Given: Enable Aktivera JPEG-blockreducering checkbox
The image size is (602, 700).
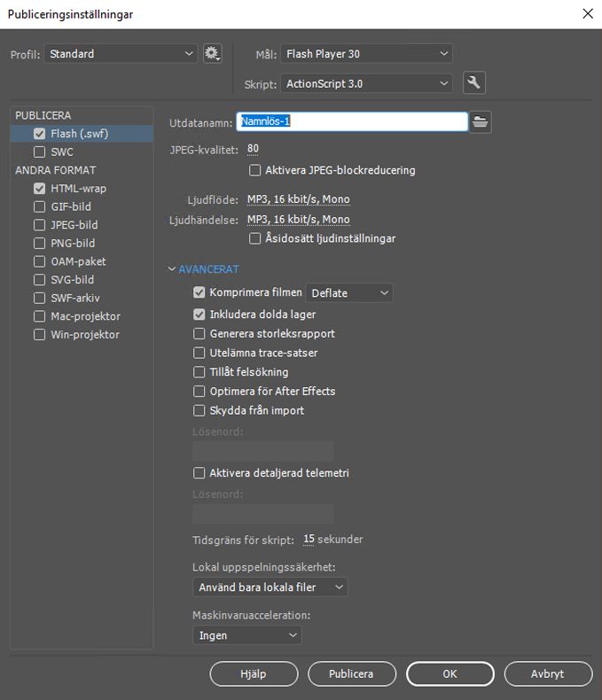Looking at the screenshot, I should pos(255,170).
